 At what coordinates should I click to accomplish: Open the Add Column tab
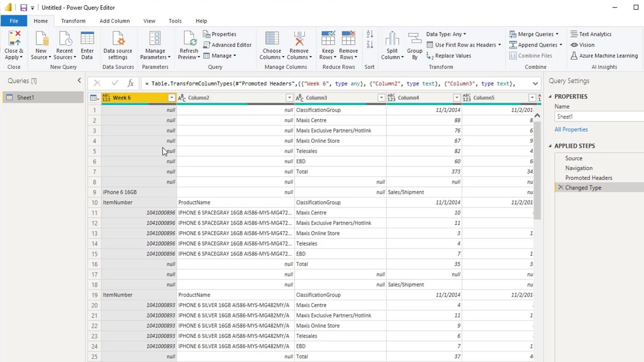[115, 21]
